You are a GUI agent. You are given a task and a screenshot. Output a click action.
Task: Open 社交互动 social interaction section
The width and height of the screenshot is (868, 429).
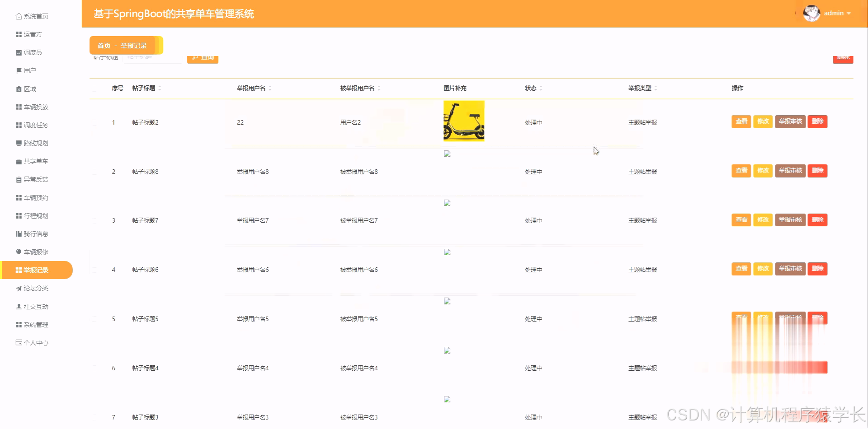[36, 306]
